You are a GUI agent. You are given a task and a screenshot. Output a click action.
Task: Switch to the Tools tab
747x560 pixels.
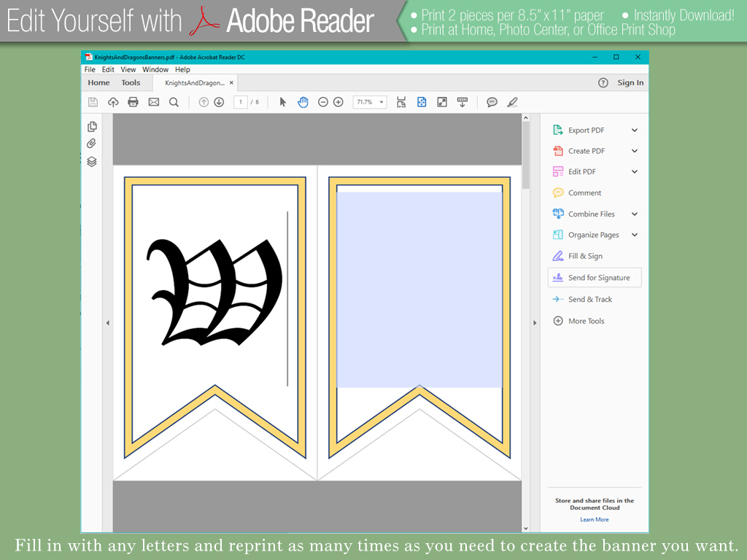[131, 83]
